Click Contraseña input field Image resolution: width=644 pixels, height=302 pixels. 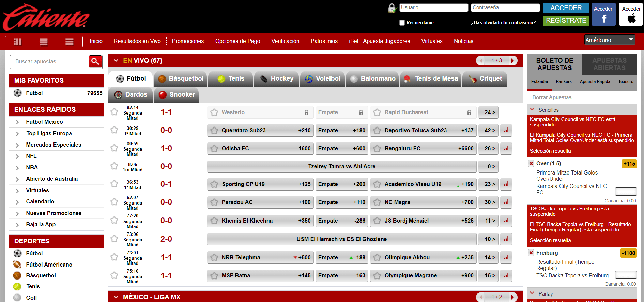coord(505,7)
